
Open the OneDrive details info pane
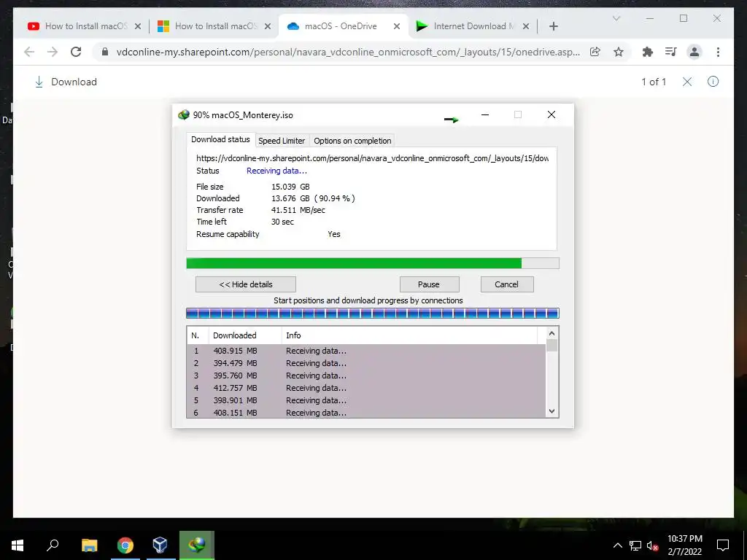pos(713,82)
